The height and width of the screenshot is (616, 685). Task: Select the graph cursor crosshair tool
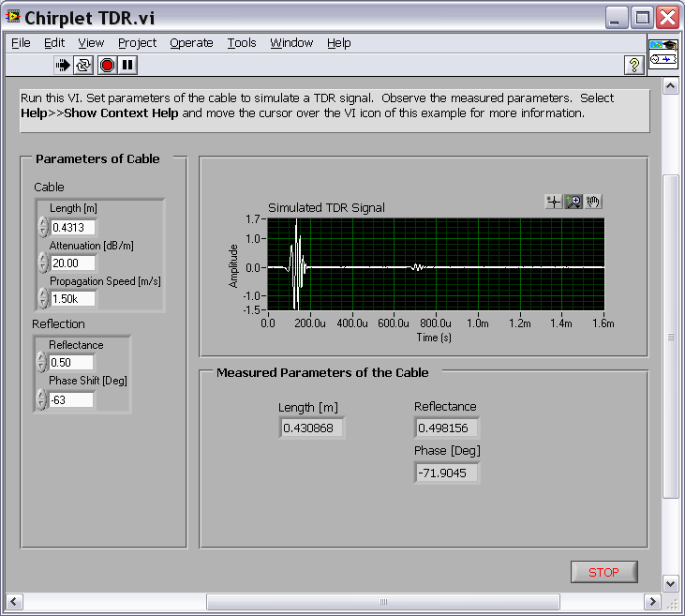coord(553,202)
